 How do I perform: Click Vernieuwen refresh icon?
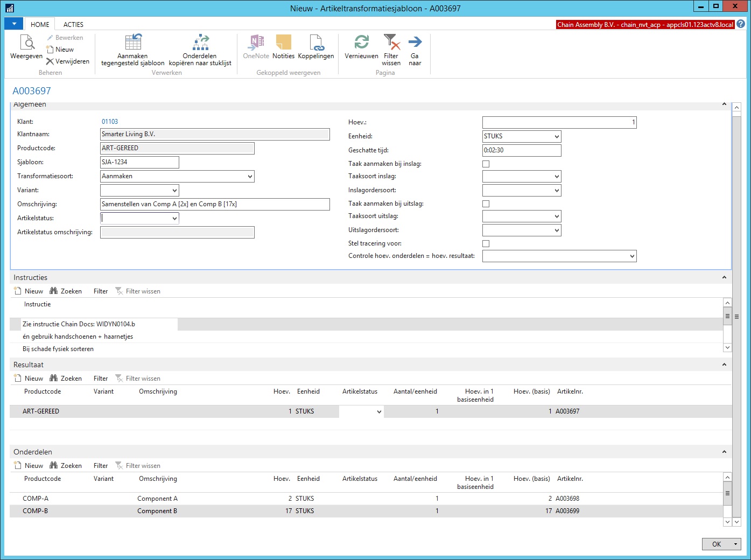[362, 42]
